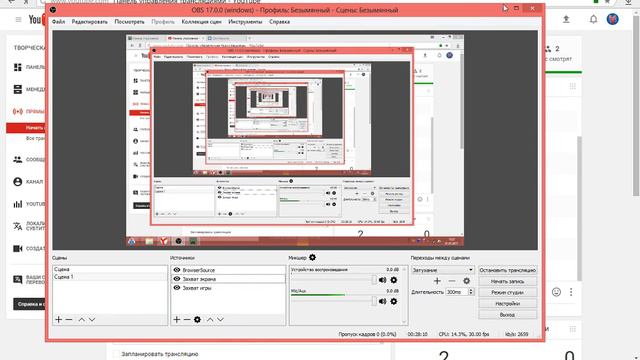Open source properties gear in Источники
Image resolution: width=640 pixels, height=360 pixels.
[x=198, y=320]
